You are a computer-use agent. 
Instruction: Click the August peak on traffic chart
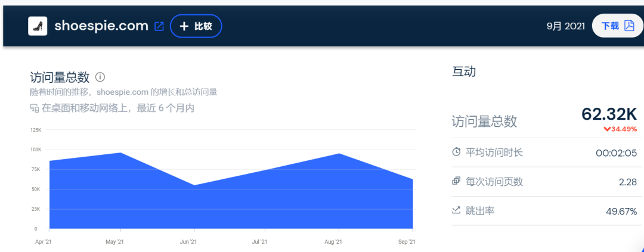pos(339,154)
